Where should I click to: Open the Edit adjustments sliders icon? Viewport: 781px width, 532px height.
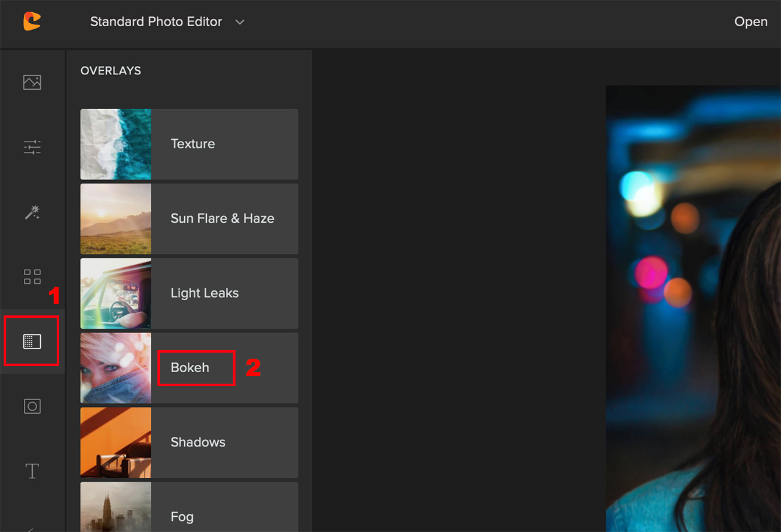coord(32,147)
